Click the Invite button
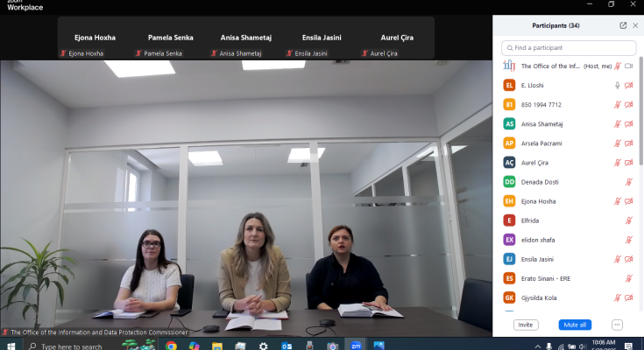 pos(526,325)
